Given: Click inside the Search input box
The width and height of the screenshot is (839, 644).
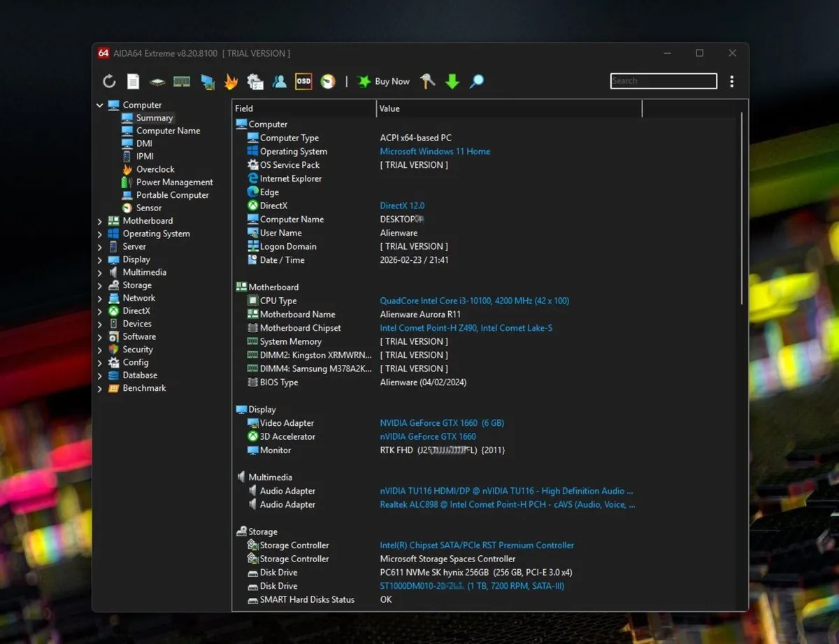Looking at the screenshot, I should tap(663, 80).
